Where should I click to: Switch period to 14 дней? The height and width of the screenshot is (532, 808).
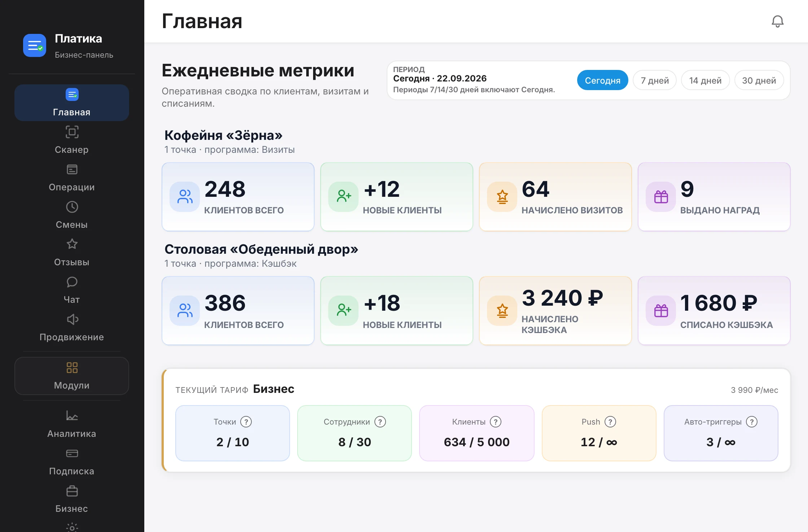point(705,80)
